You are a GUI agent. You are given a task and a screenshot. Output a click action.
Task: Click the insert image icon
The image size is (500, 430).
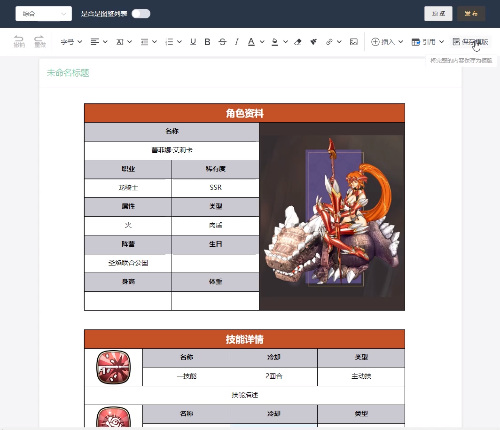tap(354, 42)
